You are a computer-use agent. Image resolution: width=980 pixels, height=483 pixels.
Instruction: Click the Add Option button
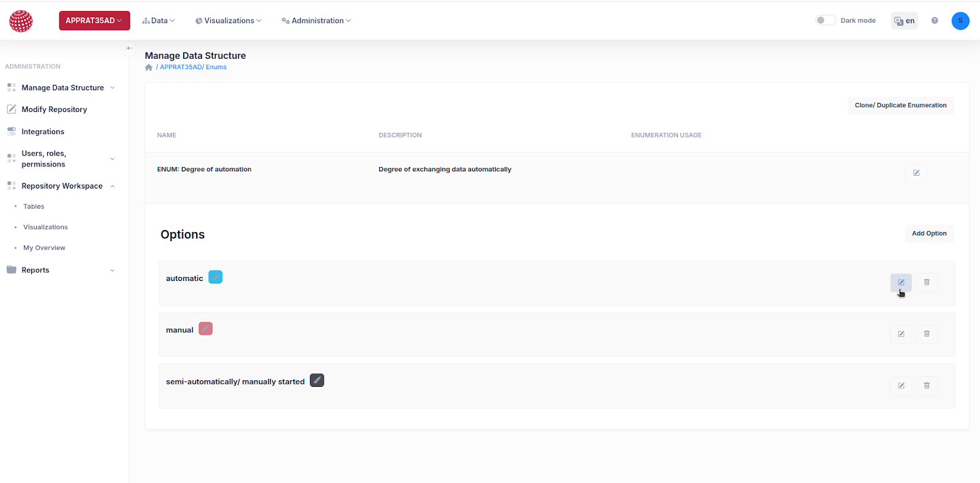click(x=929, y=233)
